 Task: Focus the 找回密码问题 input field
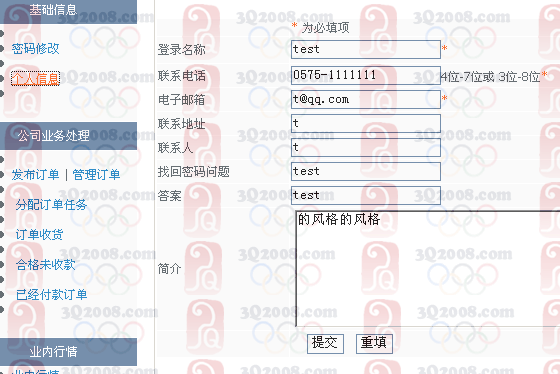tap(366, 171)
